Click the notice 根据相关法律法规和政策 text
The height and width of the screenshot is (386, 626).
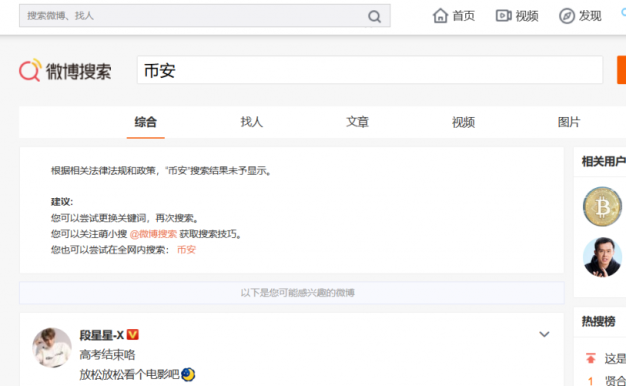[x=161, y=171]
